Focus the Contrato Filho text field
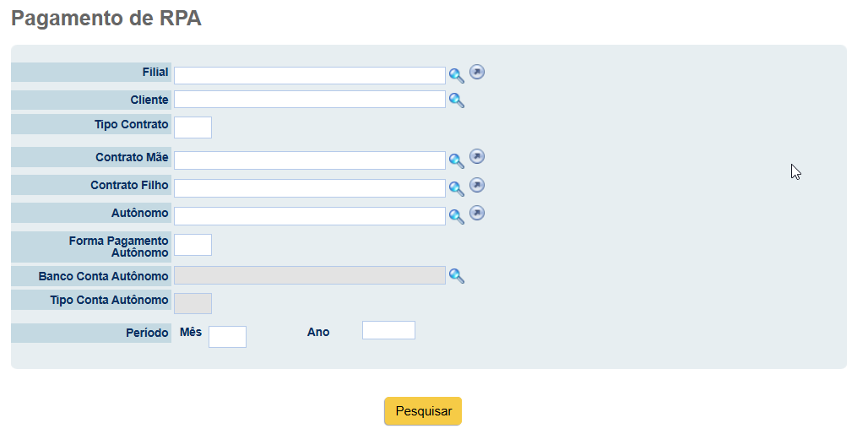Viewport: 868px width, 434px height. coord(309,188)
